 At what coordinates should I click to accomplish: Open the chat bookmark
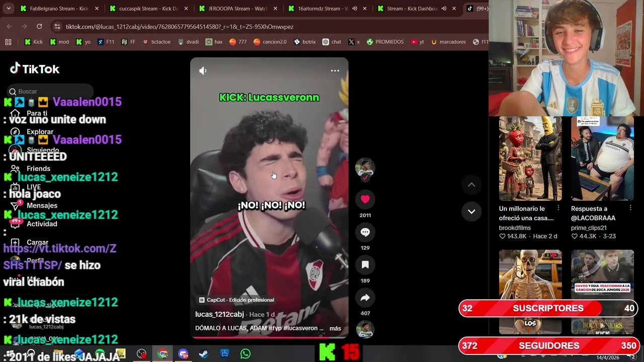pos(332,42)
